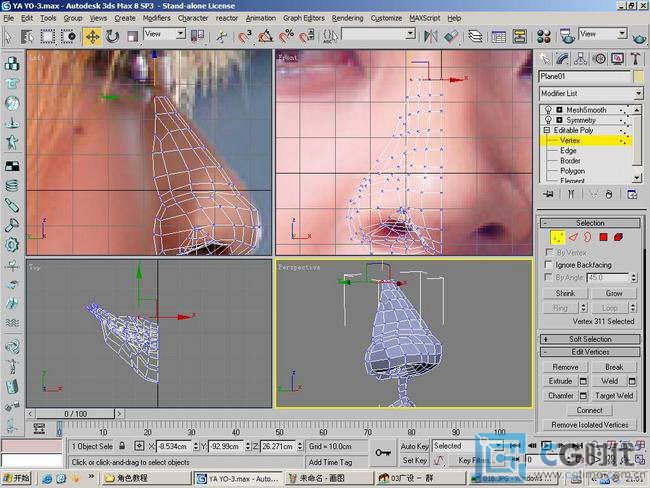Expand the Soft Selection rollout

[590, 339]
